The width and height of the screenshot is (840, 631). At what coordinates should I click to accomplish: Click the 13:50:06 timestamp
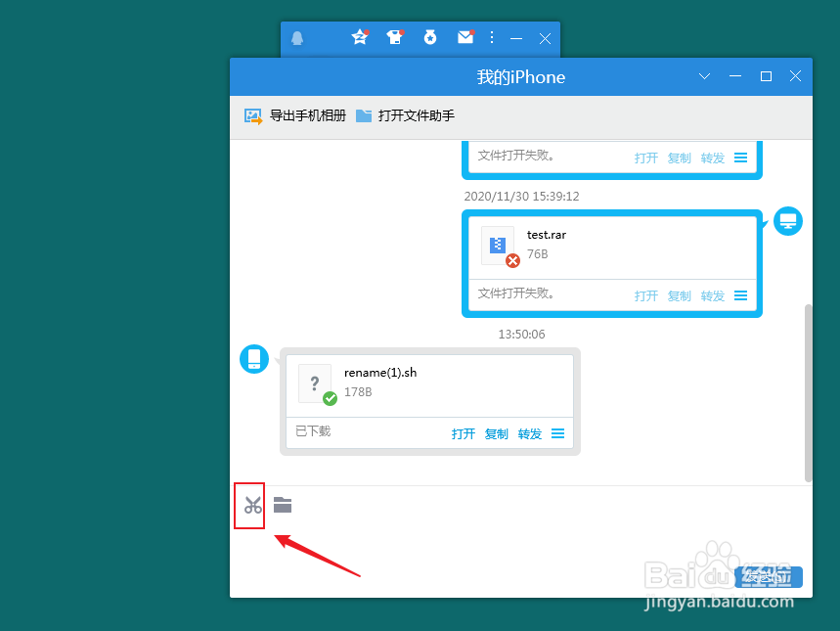point(522,334)
